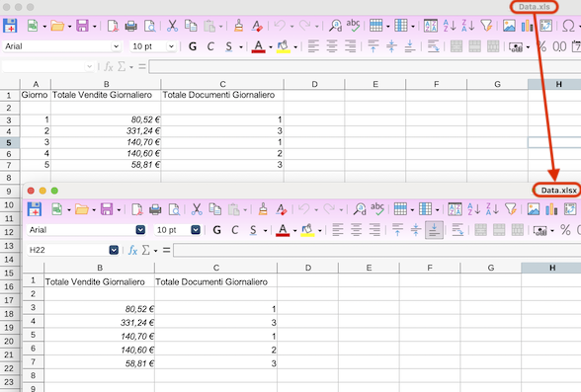Open font name dropdown in Data.xls window
Screen dimensions: 581x392
pyautogui.click(x=116, y=46)
